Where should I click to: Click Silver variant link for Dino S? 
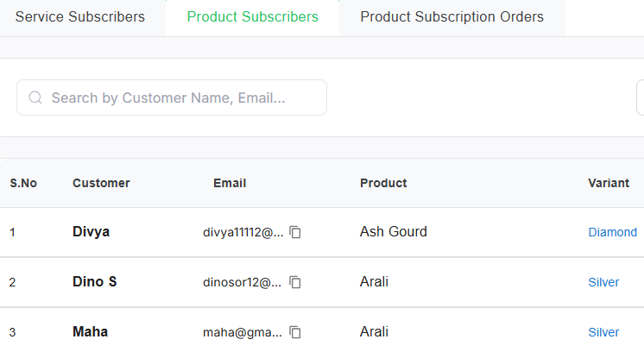click(603, 282)
